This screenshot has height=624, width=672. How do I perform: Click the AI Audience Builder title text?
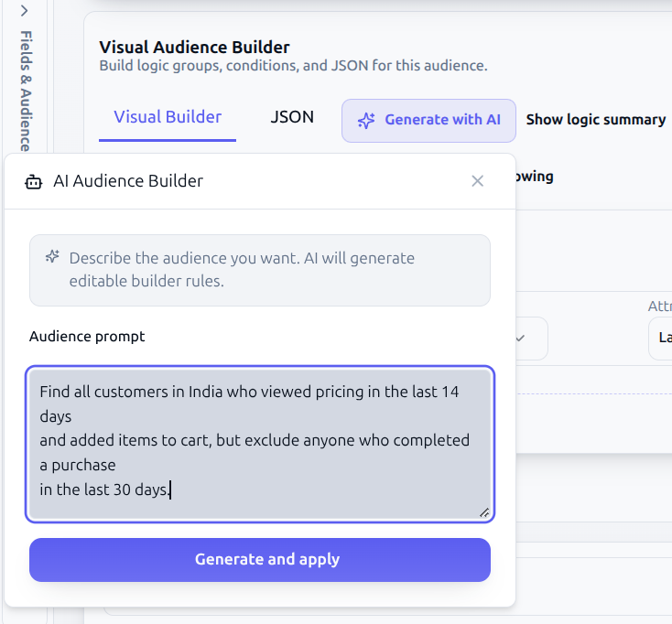[x=128, y=181]
